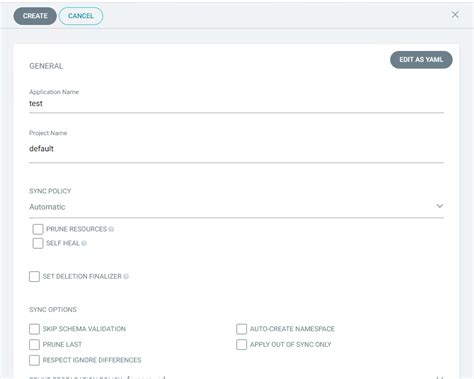Tick Apply Out Of Sync Only
The image size is (474, 379).
pos(242,344)
